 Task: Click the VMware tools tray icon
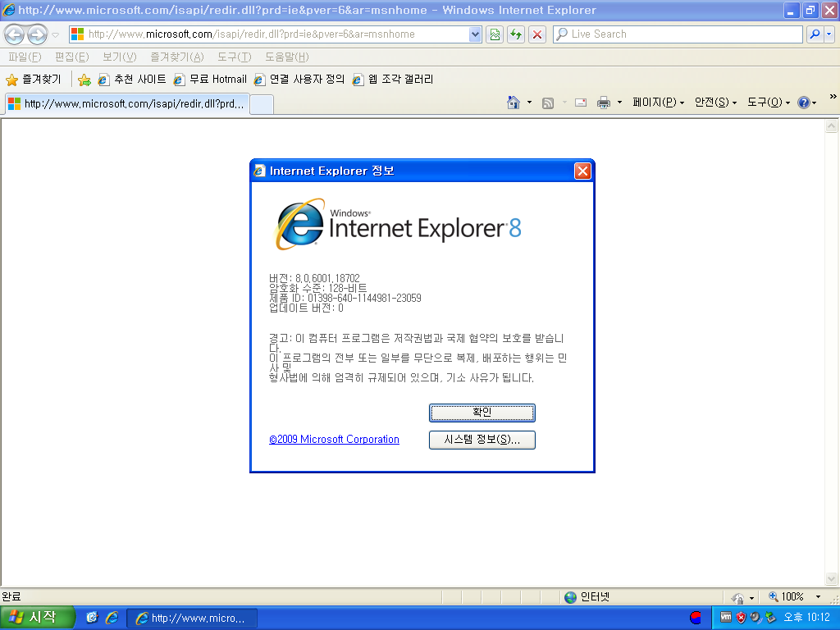pos(726,617)
